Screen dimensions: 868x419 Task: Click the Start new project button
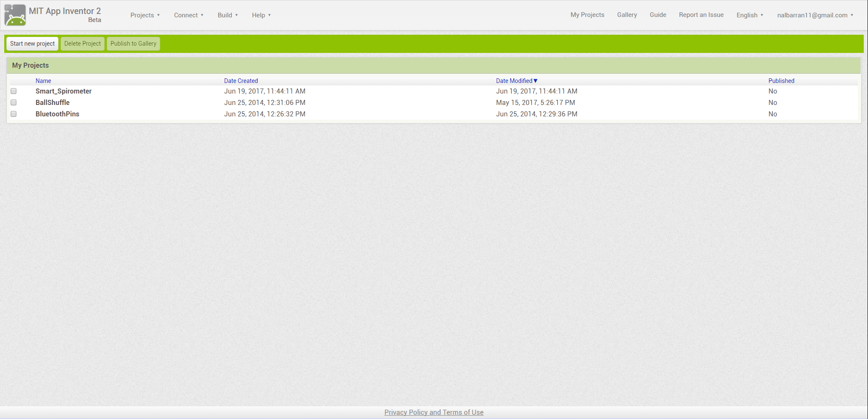pyautogui.click(x=32, y=44)
